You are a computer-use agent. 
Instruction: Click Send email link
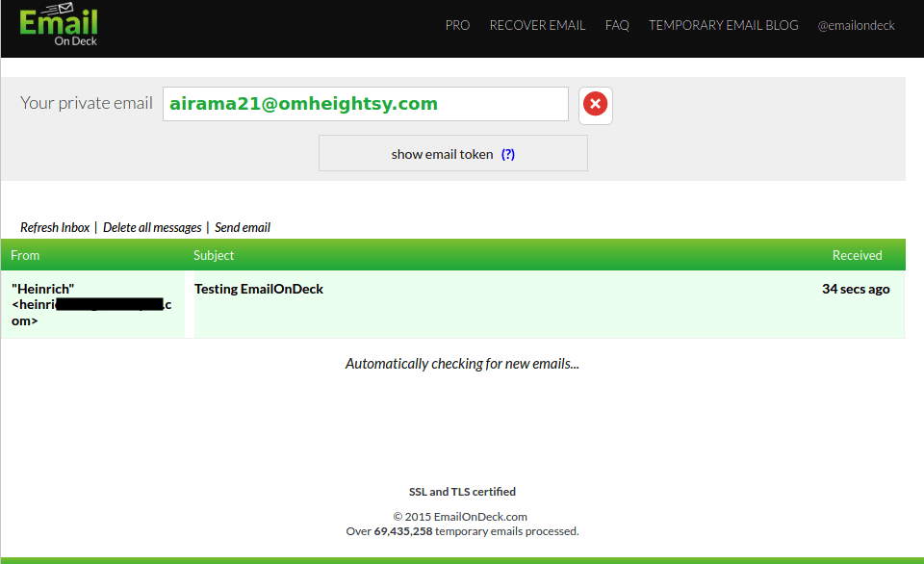click(243, 227)
